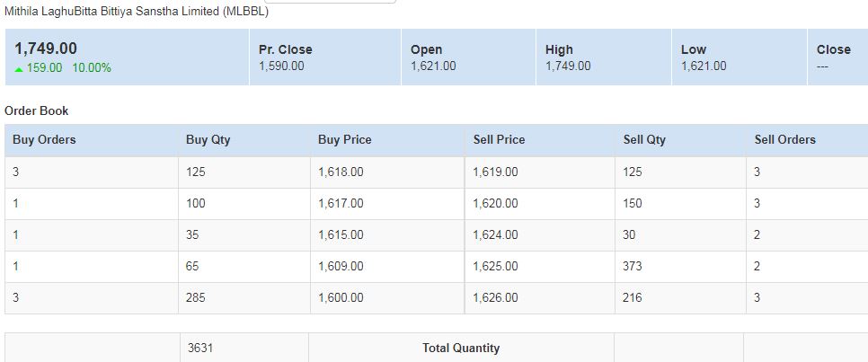This screenshot has height=362, width=868.
Task: Select the Open price cell 1,621.00
Action: click(x=433, y=66)
